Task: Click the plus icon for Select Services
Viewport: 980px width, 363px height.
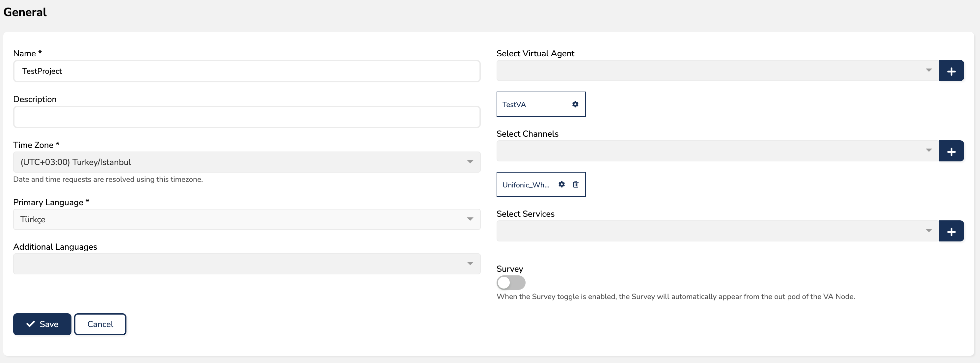Action: [951, 231]
